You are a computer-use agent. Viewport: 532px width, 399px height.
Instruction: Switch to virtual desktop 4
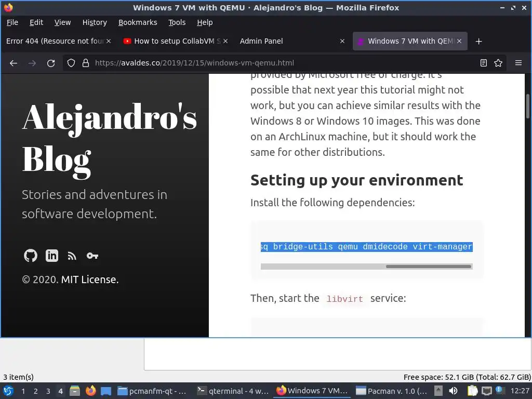61,391
